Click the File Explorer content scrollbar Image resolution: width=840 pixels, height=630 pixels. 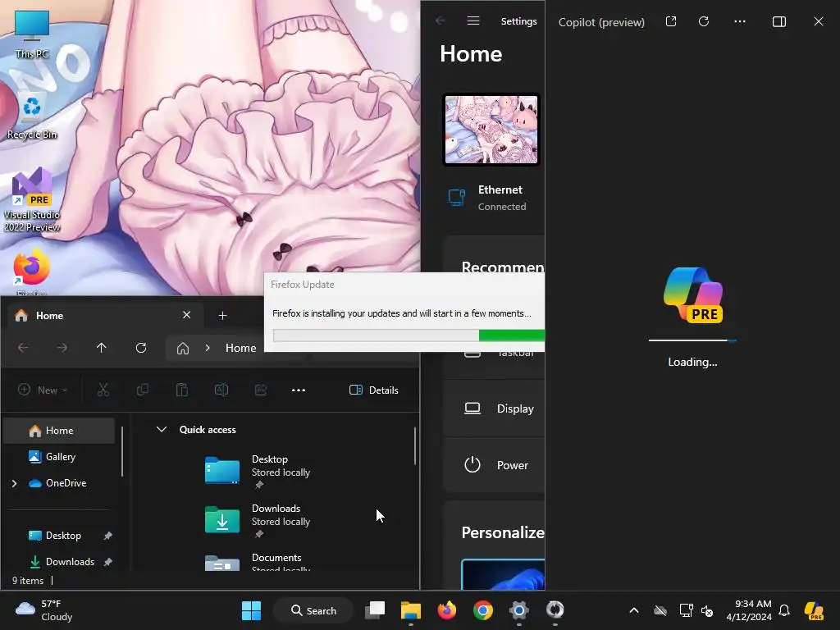click(414, 445)
